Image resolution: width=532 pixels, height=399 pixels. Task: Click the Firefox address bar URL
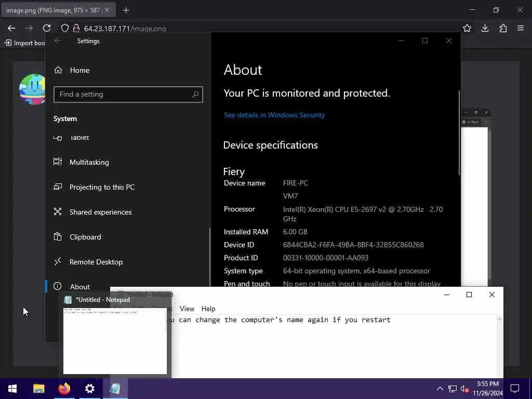(x=125, y=29)
